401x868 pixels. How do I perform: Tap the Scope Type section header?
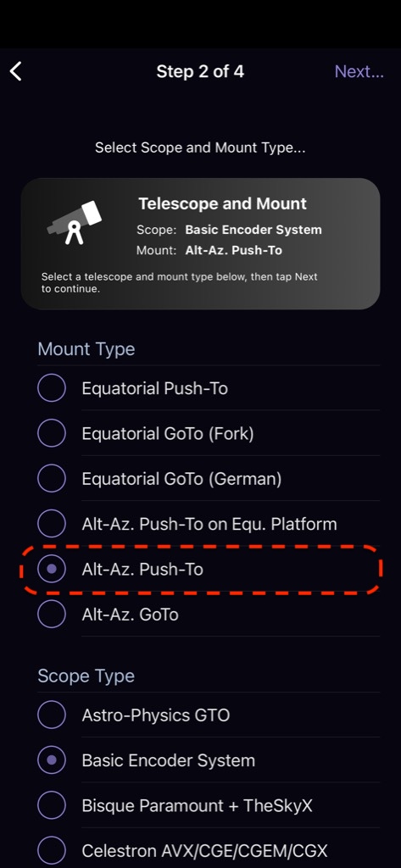(86, 676)
